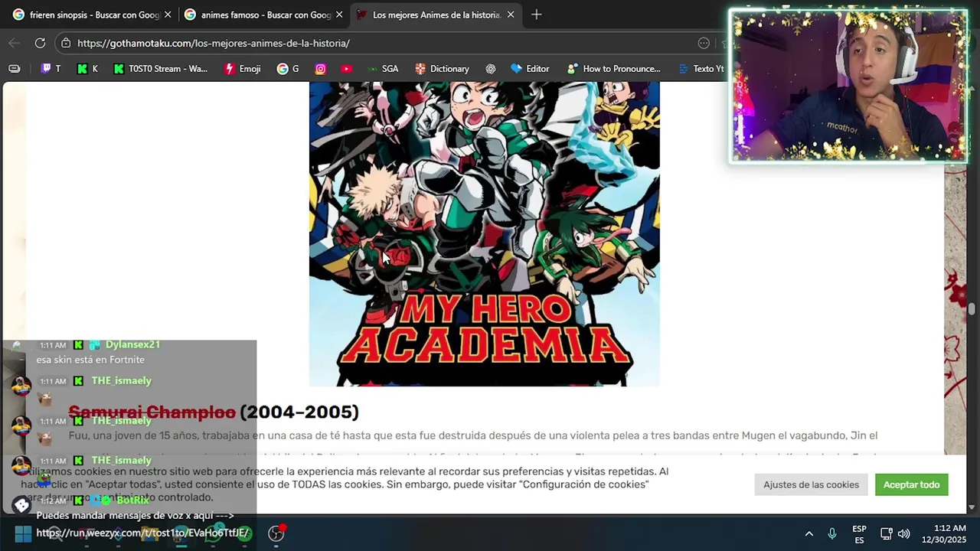Open the "Texto Yt" bookmark
This screenshot has width=980, height=551.
(700, 68)
